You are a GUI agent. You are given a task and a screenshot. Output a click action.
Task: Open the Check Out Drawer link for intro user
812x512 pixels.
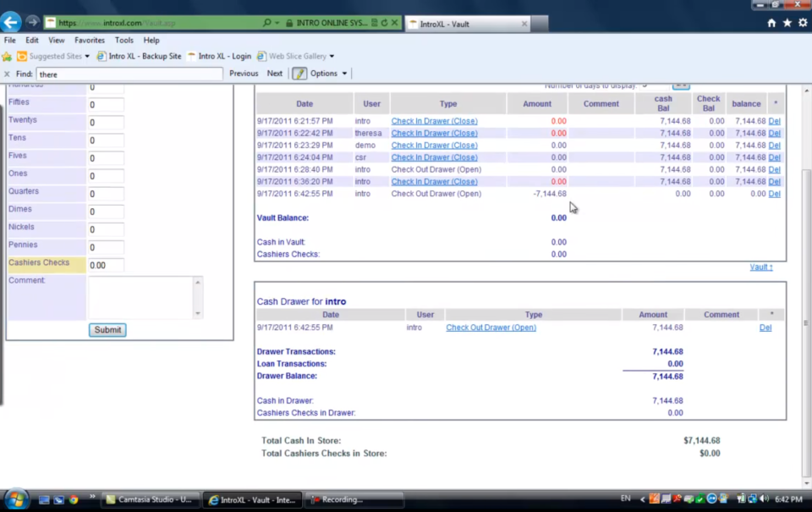pos(491,327)
